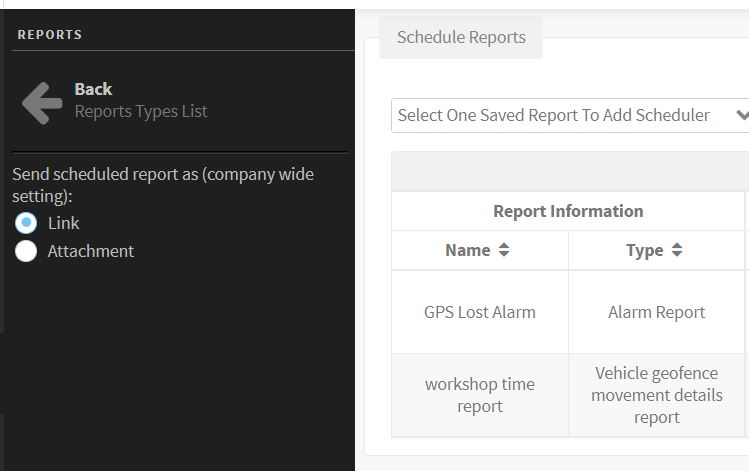The image size is (749, 471).
Task: Click the Report Information header
Action: pos(568,211)
